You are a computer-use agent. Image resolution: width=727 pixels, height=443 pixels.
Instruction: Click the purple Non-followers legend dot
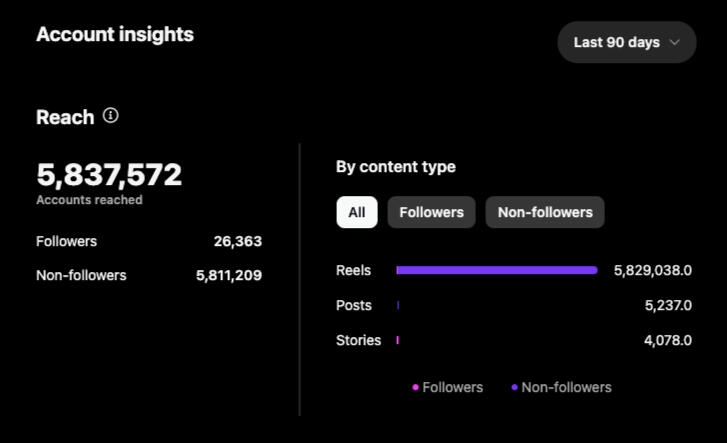pos(514,388)
